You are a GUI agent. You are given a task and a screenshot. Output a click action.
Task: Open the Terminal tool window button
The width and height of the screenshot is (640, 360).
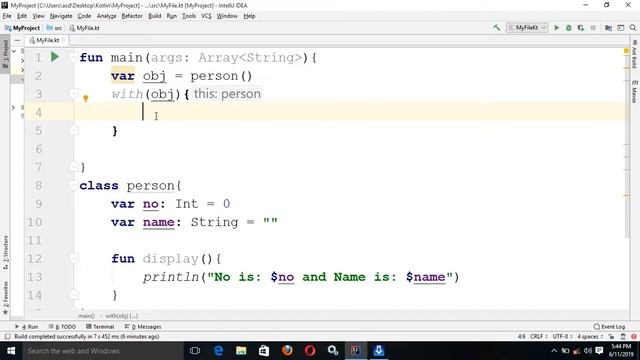click(x=100, y=327)
